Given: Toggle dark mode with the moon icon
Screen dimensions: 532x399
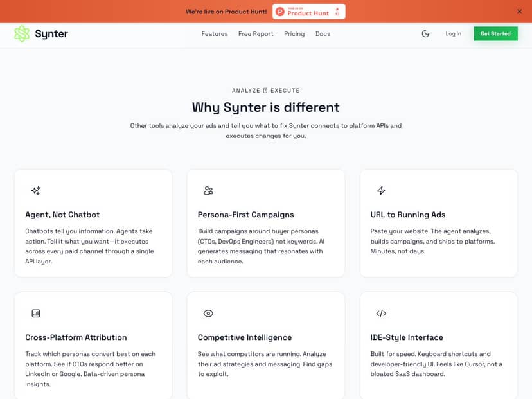Looking at the screenshot, I should 425,33.
